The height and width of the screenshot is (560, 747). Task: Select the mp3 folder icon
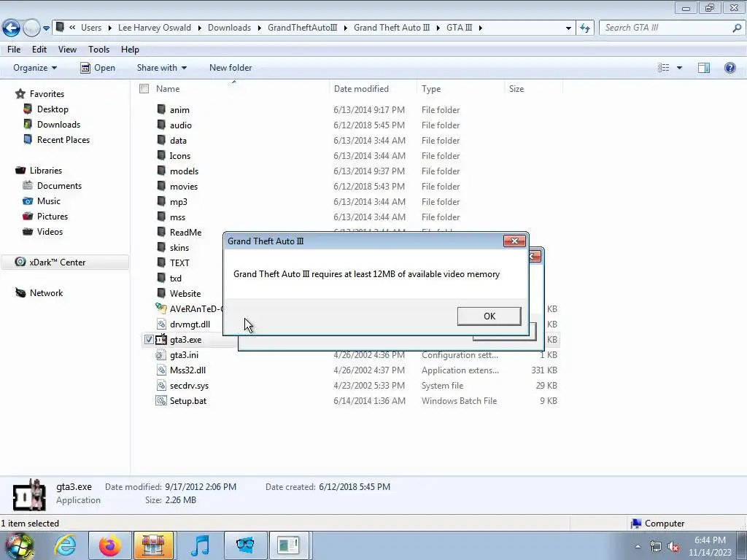(x=161, y=201)
